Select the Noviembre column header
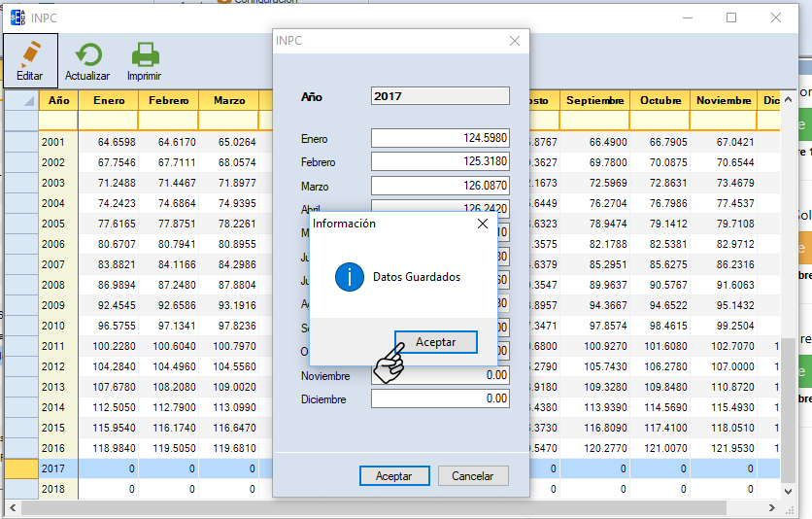Screen dimensions: 812x519 click(724, 101)
